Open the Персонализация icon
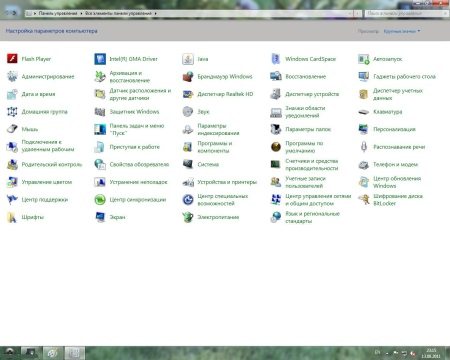Viewport: 450px width, 360px height. (364, 129)
